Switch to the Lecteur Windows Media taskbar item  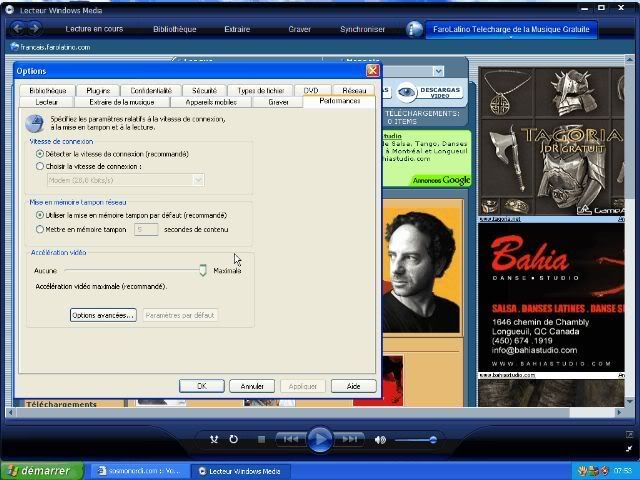241,471
